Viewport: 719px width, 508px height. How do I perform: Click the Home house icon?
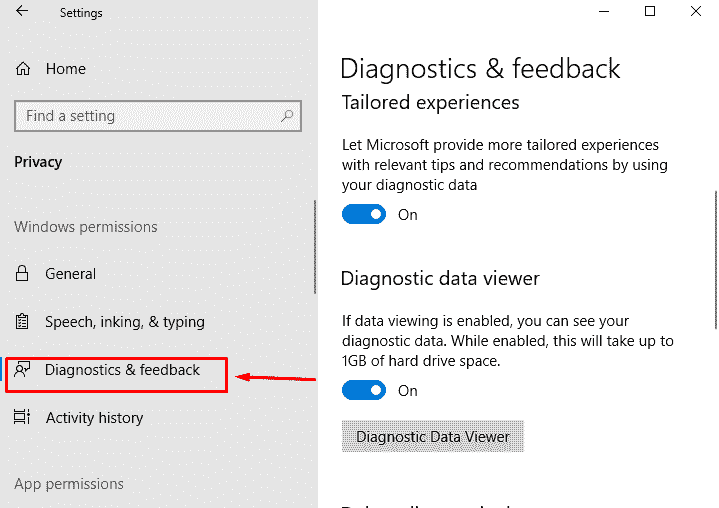(x=23, y=69)
